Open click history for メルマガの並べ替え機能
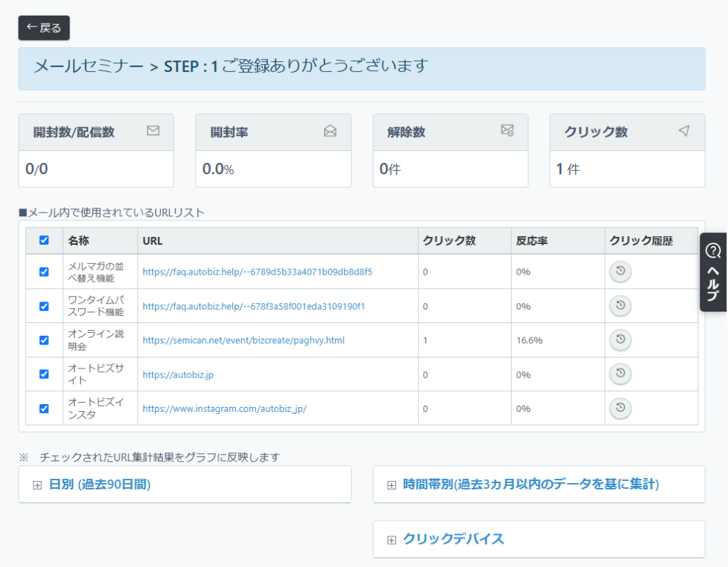 tap(620, 272)
